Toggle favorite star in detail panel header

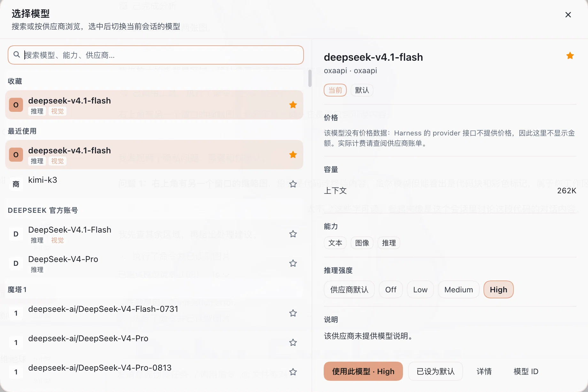coord(570,56)
